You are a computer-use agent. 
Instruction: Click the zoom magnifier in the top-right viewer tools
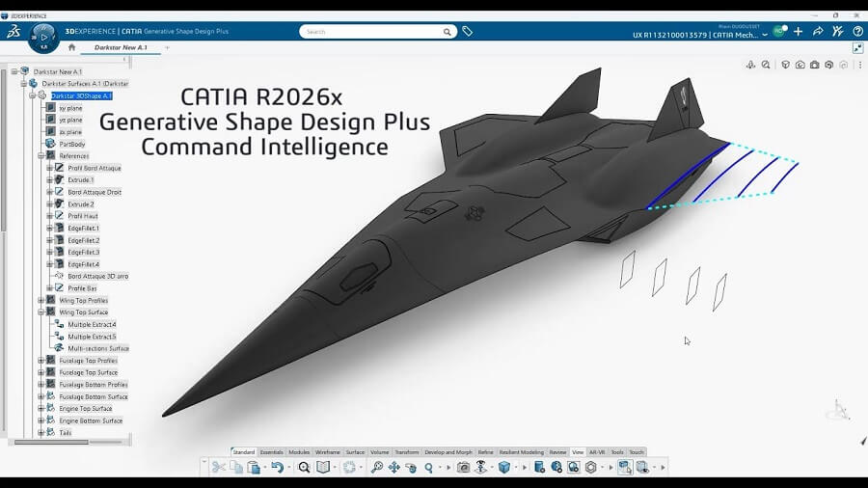pos(766,65)
